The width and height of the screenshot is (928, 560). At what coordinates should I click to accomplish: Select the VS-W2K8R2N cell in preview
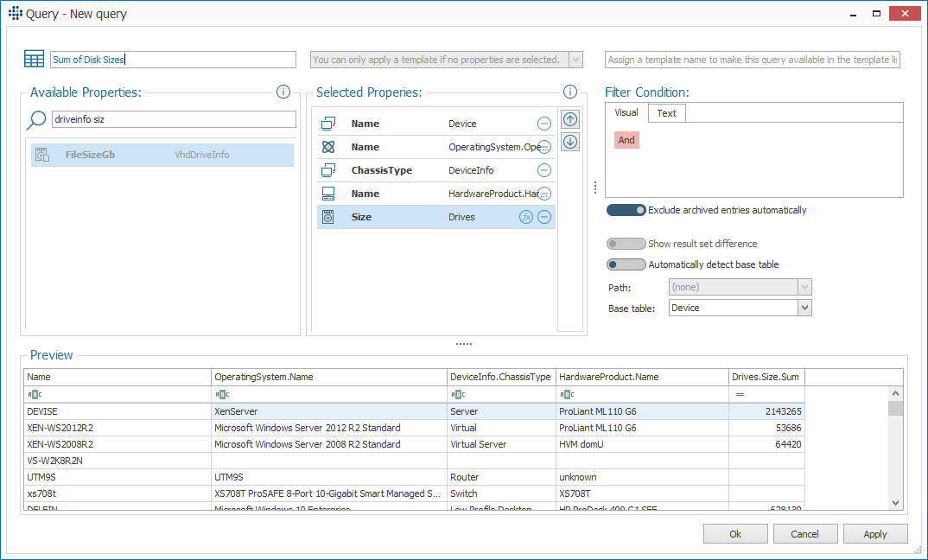[118, 461]
